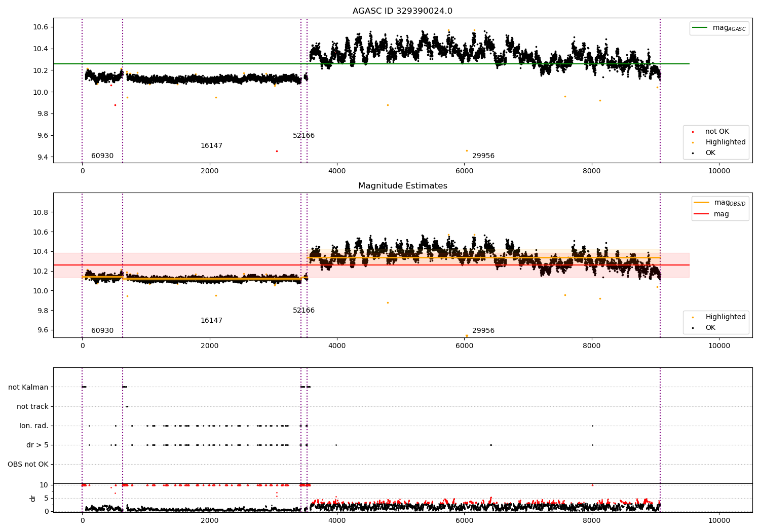The width and height of the screenshot is (760, 532).
Task: Click obsid label 52166 in top plot
Action: point(303,136)
